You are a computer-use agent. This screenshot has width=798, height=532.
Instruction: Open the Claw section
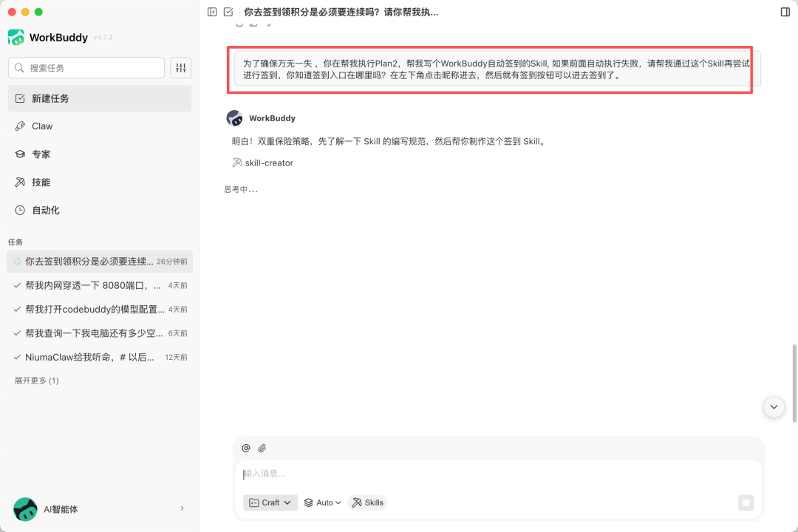point(99,126)
